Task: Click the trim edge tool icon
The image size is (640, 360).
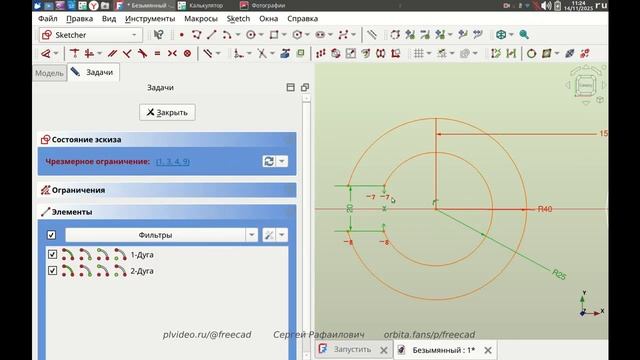Action: [x=262, y=53]
